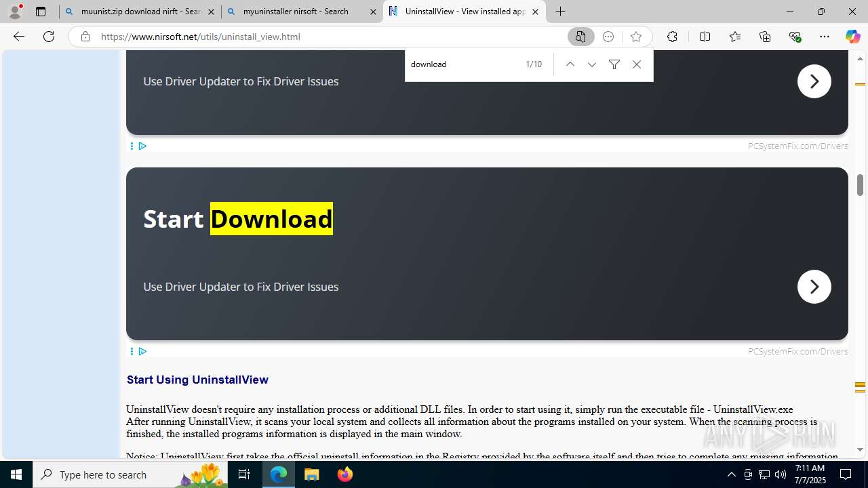This screenshot has width=868, height=488.
Task: Open File Explorer from taskbar
Action: click(312, 474)
